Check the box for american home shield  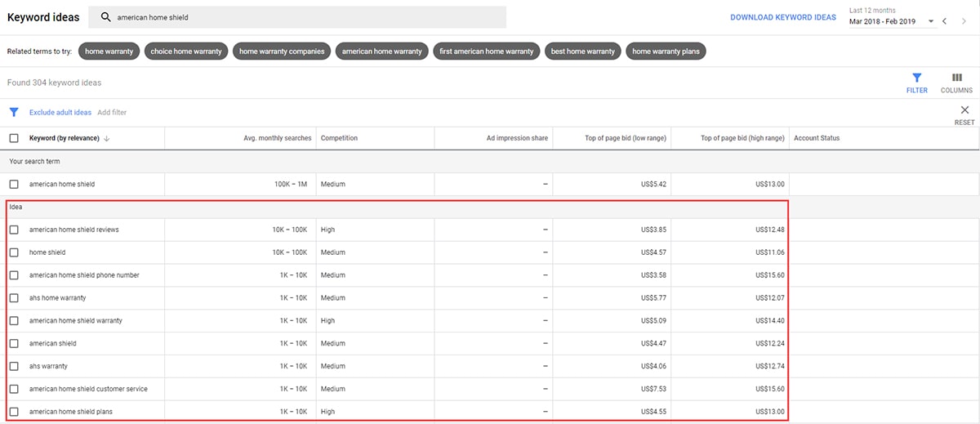point(14,184)
